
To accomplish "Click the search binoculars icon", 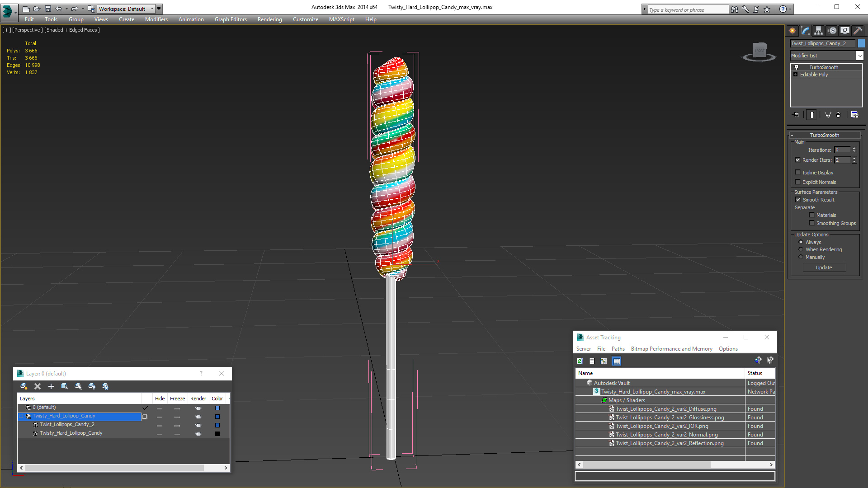I will [x=735, y=9].
